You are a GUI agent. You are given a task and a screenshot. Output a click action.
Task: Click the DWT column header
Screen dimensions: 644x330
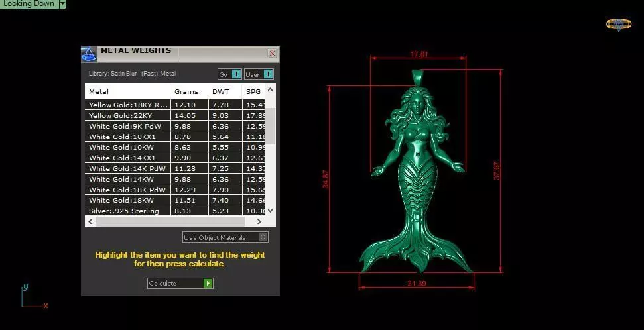(x=225, y=91)
